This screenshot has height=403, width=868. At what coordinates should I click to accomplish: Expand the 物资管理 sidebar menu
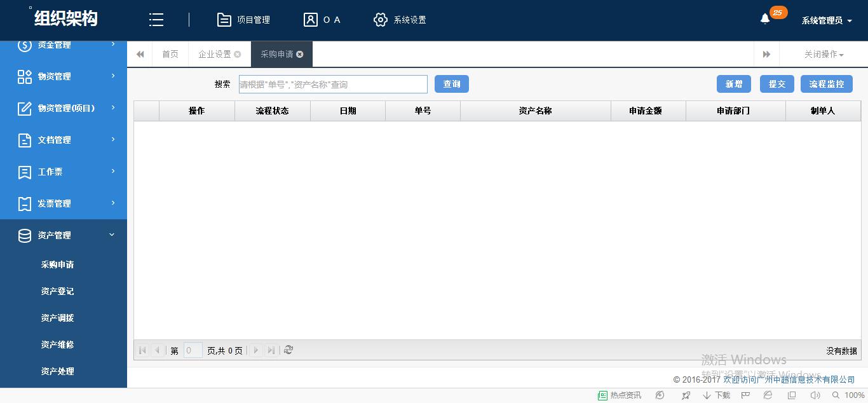point(64,76)
